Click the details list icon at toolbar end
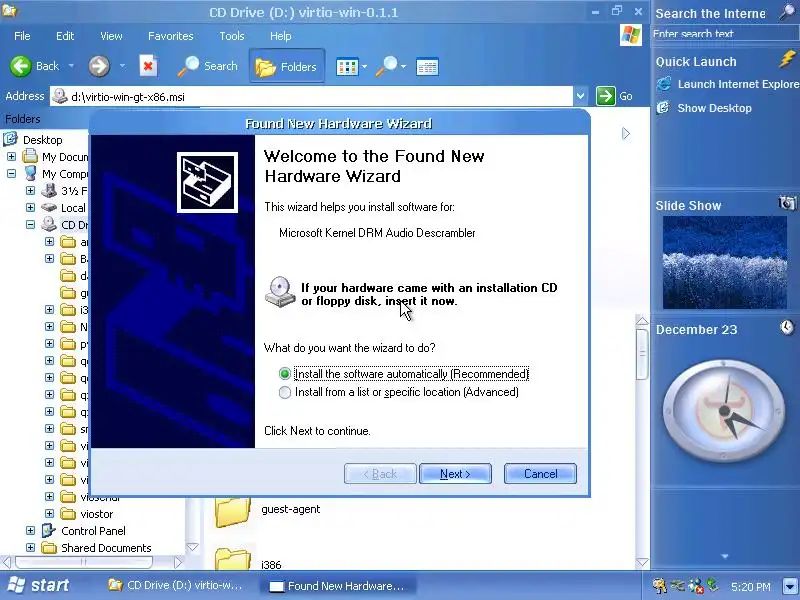The image size is (800, 600). [427, 67]
